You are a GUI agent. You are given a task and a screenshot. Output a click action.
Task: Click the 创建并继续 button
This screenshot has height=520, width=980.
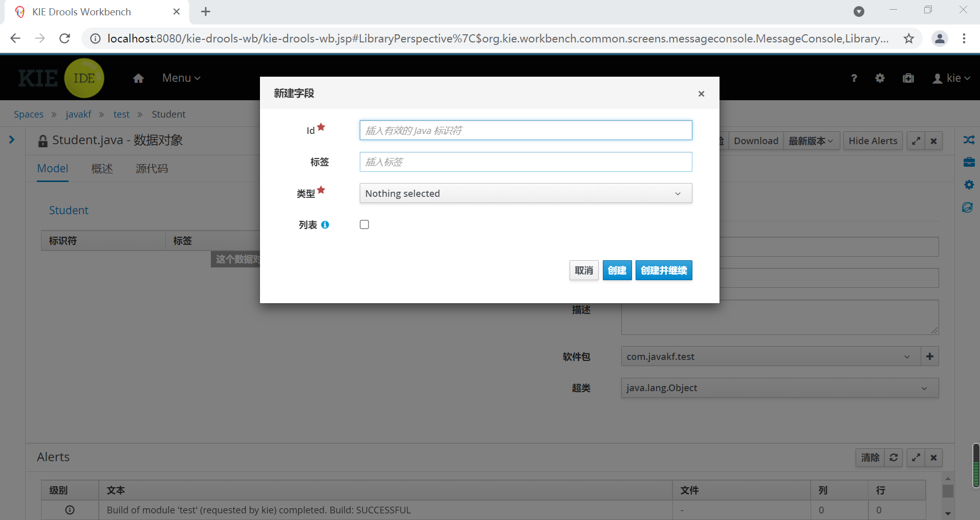click(664, 270)
